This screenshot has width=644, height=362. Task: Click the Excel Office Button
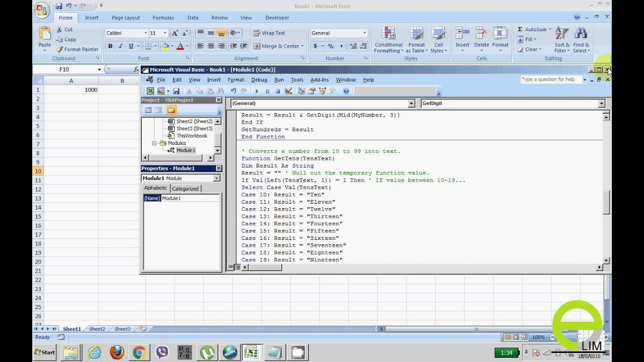[x=42, y=10]
